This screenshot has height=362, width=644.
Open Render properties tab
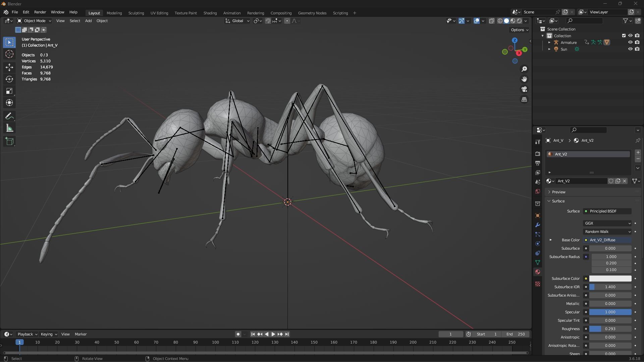[x=538, y=154]
